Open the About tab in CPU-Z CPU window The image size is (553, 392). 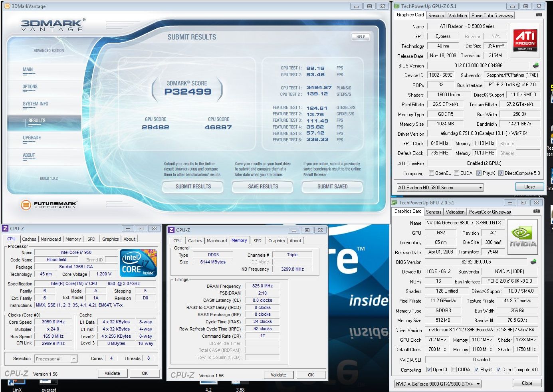pos(129,239)
